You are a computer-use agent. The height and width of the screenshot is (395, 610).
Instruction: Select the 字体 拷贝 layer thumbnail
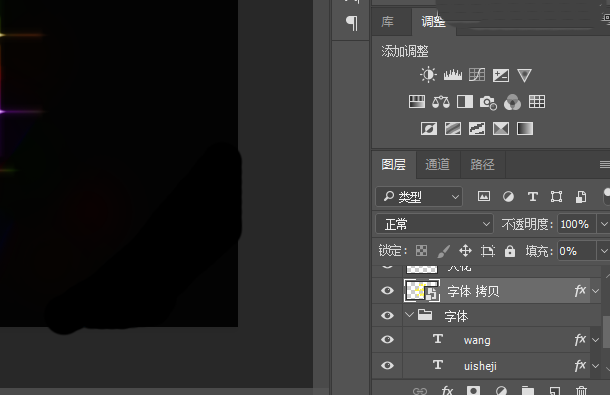click(422, 290)
